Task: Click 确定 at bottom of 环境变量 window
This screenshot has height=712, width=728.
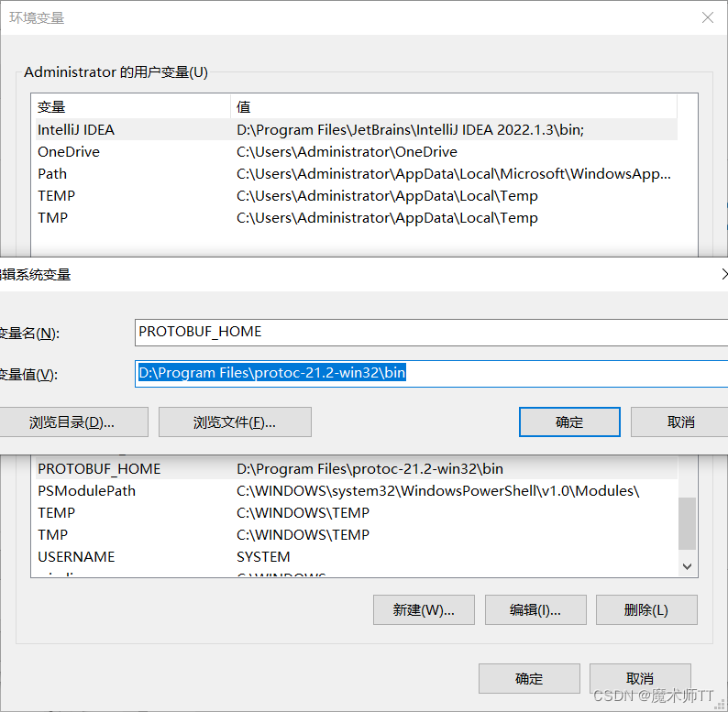Action: (529, 679)
